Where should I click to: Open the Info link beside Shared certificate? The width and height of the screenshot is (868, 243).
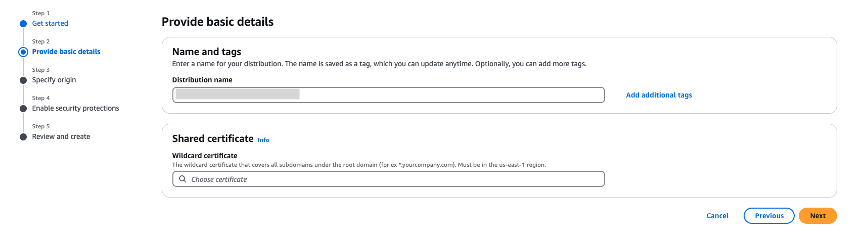263,140
